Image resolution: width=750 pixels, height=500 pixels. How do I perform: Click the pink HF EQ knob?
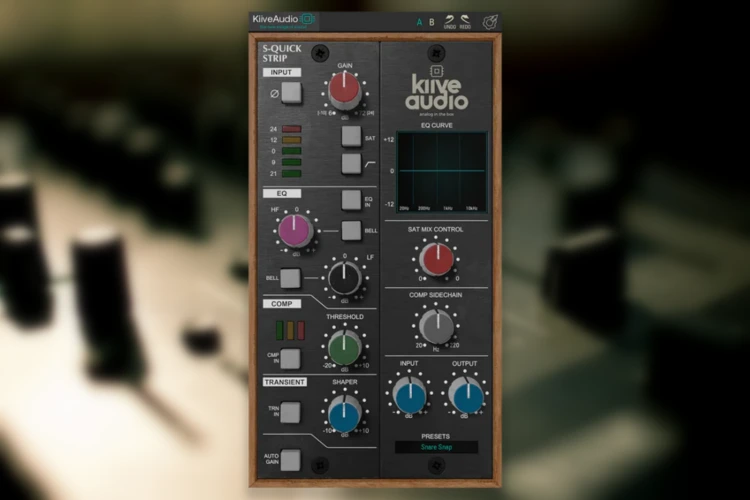tap(295, 231)
